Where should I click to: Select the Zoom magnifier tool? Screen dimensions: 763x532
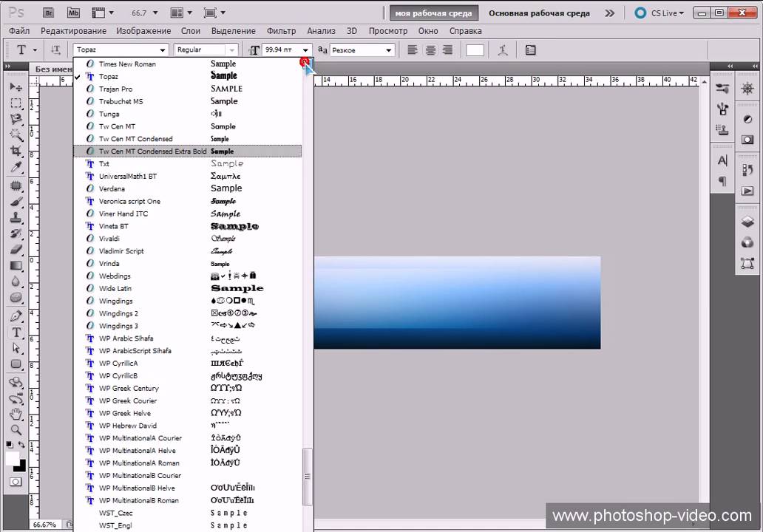click(16, 430)
